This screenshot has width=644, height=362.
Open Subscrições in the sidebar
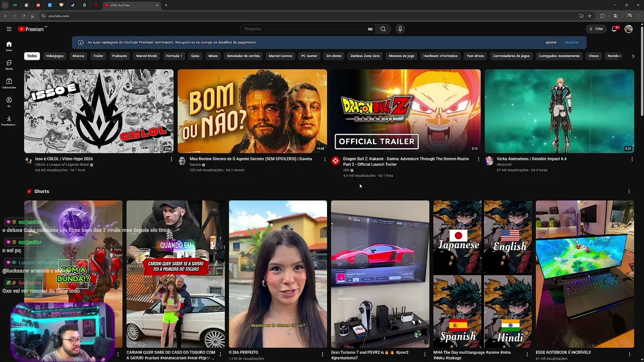pyautogui.click(x=9, y=83)
